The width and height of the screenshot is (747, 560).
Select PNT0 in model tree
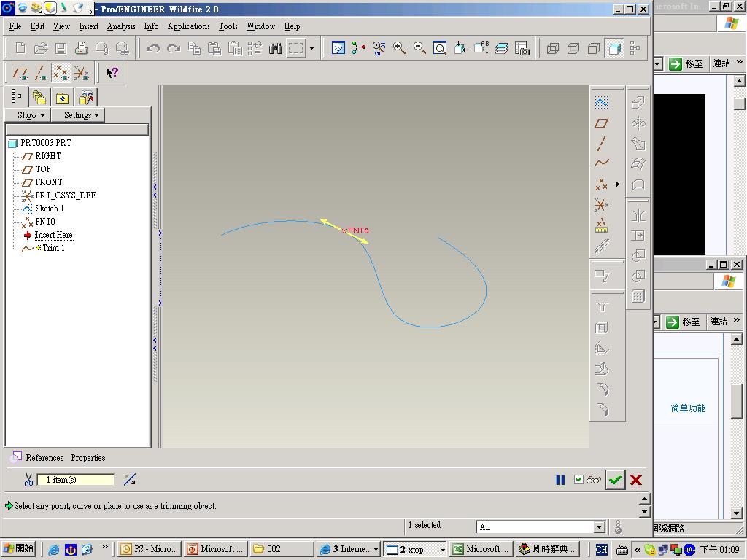tap(45, 222)
